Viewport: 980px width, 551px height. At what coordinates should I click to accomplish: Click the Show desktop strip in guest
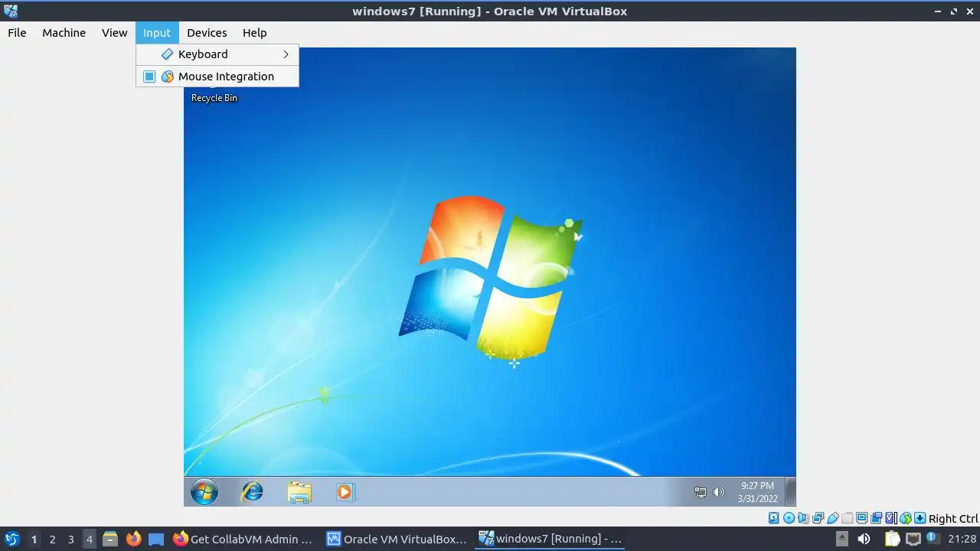click(x=791, y=492)
